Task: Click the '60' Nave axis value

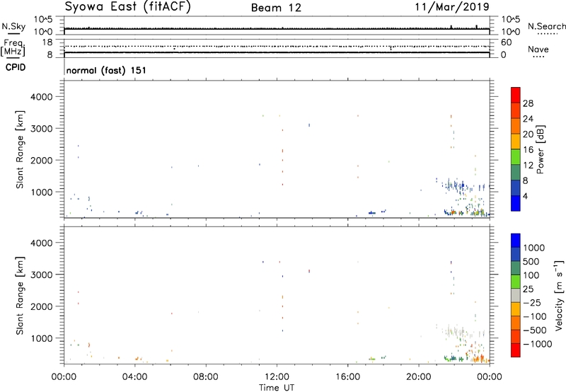Action: (x=507, y=42)
